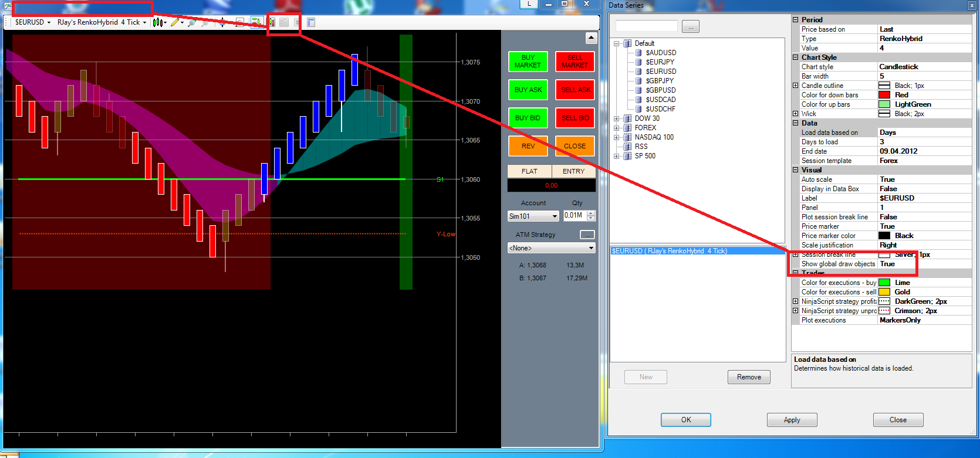Click the $EURJPY instrument in the tree

pos(660,62)
